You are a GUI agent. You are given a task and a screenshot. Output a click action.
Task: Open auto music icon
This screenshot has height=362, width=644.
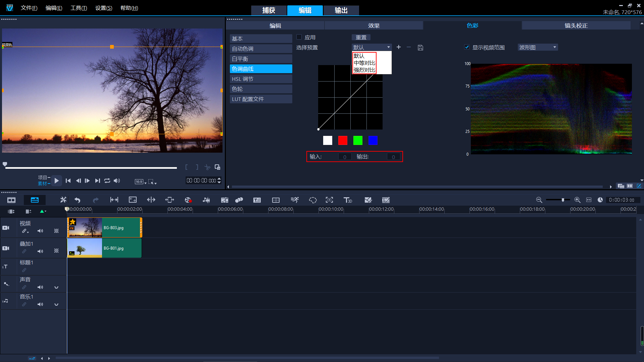coord(225,200)
